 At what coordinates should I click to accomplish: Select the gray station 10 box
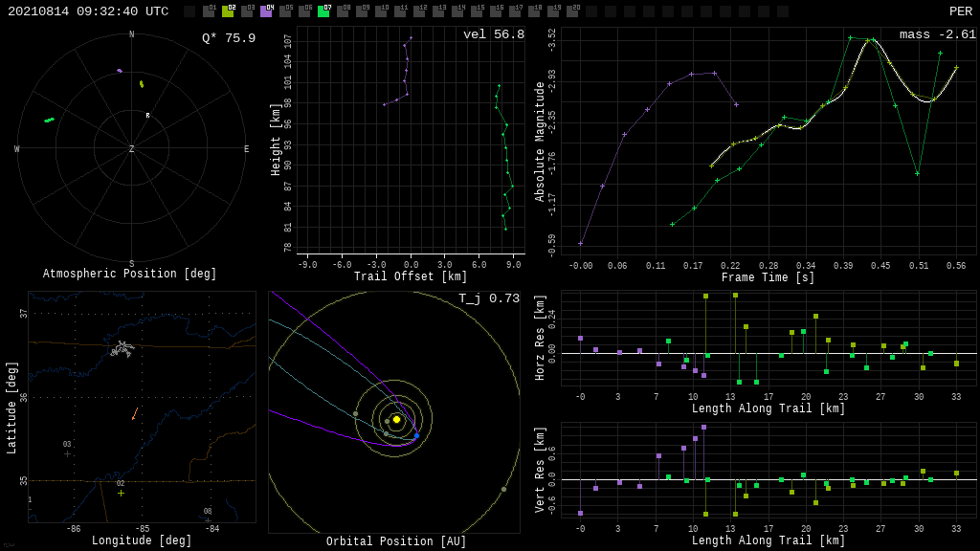(381, 11)
